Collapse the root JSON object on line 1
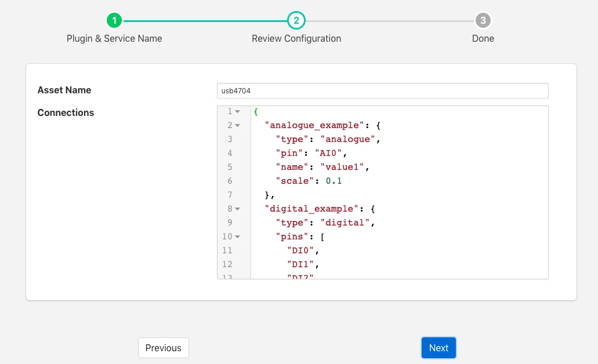598x364 pixels. click(238, 111)
